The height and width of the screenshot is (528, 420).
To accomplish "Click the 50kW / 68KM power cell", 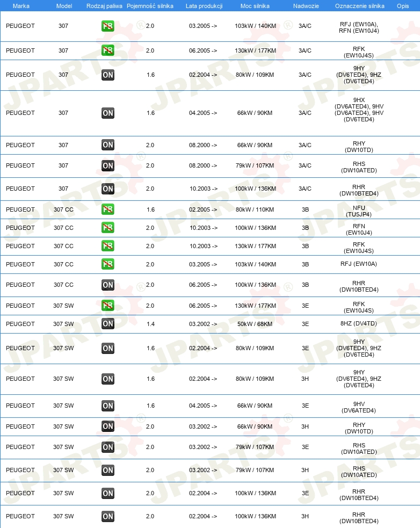I will (255, 324).
